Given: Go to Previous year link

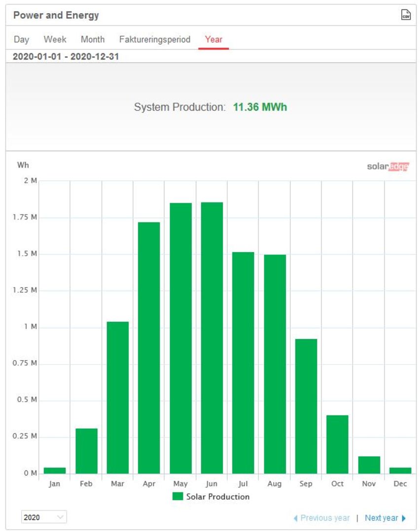Looking at the screenshot, I should (325, 518).
